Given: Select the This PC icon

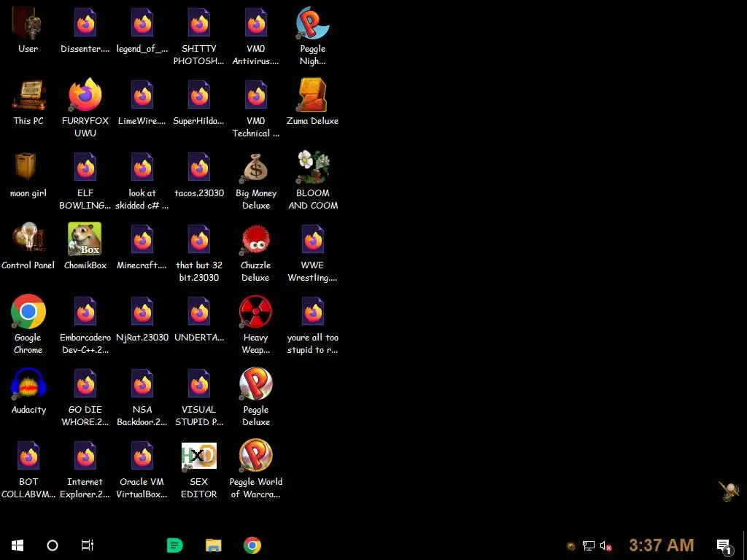Looking at the screenshot, I should pos(28,96).
